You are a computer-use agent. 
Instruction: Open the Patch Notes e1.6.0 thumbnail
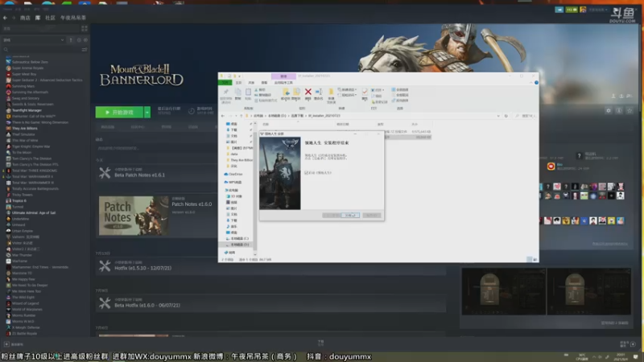point(134,216)
